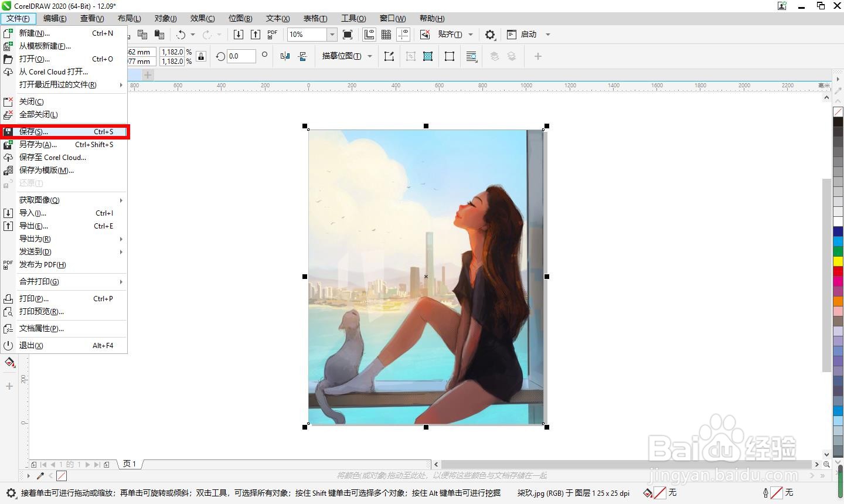Image resolution: width=844 pixels, height=504 pixels.
Task: Click the Mirror vertically icon
Action: pos(302,56)
